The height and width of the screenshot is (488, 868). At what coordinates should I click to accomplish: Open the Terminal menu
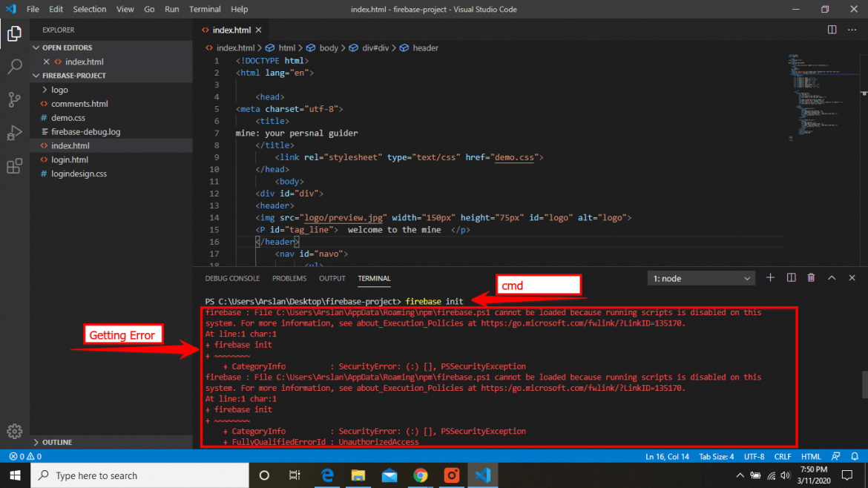point(205,10)
